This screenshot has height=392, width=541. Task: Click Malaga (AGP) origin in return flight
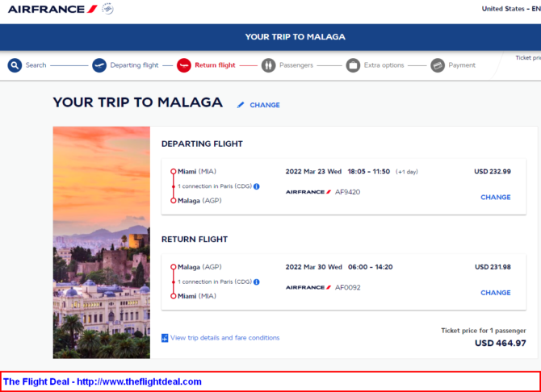[199, 267]
